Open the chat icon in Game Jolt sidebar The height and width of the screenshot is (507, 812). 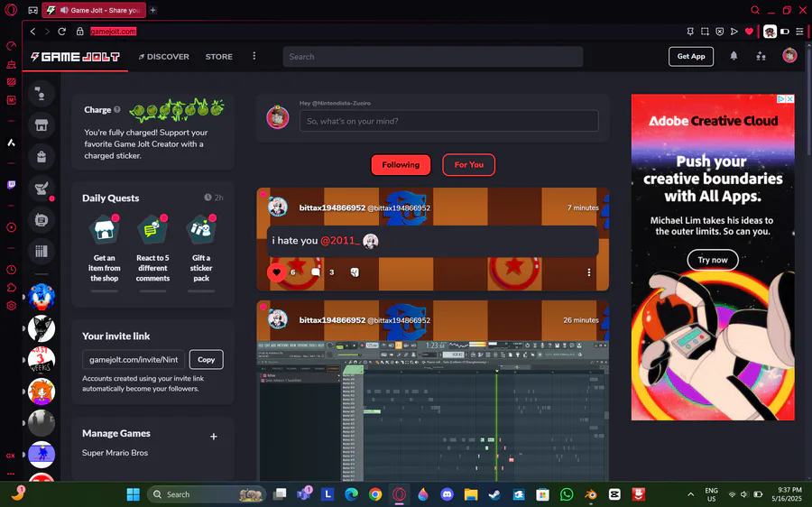click(42, 94)
